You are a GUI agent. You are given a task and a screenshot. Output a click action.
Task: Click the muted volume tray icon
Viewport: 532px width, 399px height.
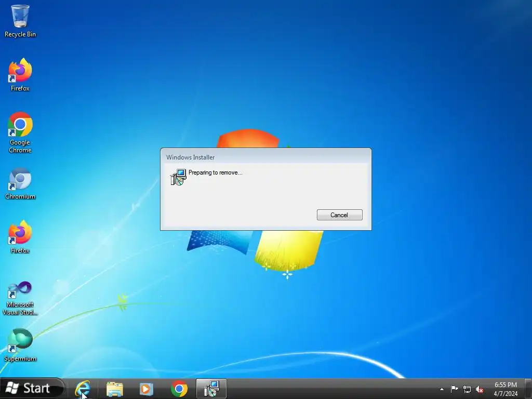coord(480,389)
